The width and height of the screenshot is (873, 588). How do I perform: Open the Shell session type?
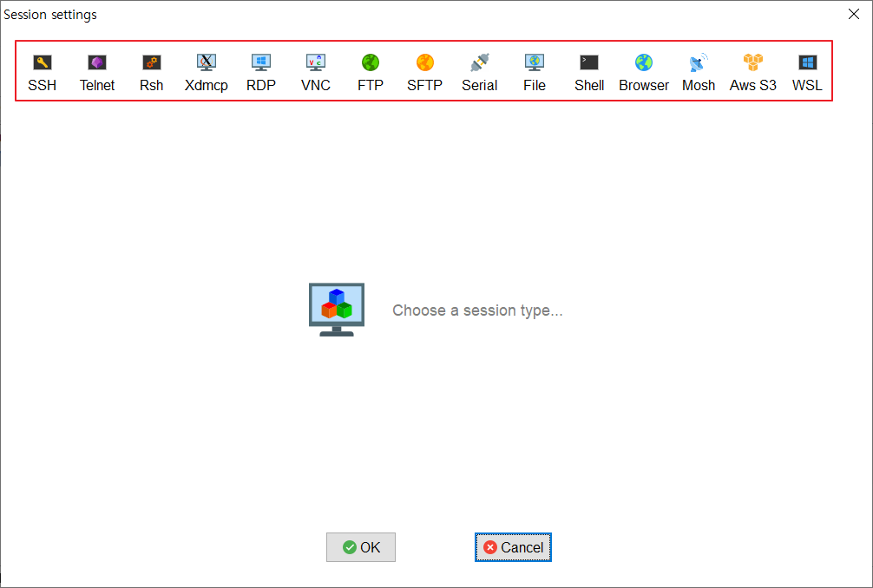coord(589,72)
